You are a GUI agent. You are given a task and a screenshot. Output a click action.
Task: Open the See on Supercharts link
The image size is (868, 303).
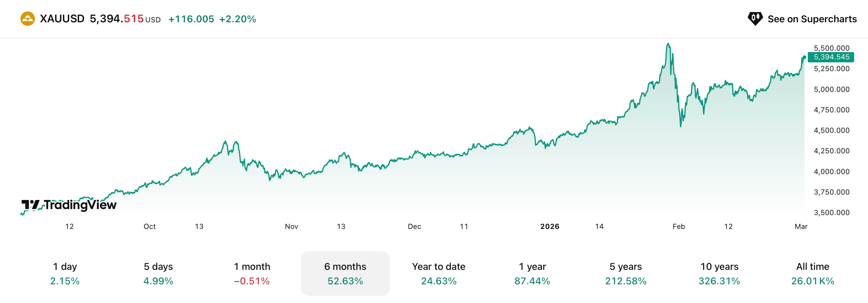pos(812,19)
